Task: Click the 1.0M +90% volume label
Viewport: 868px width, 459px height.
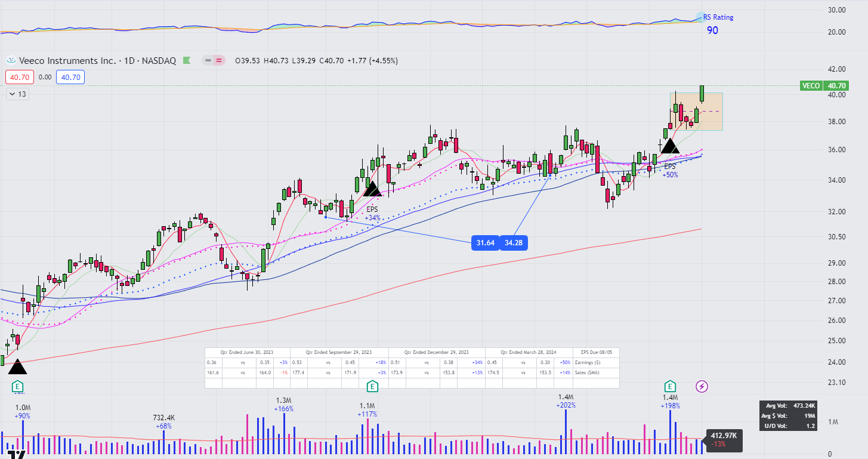Action: (23, 412)
